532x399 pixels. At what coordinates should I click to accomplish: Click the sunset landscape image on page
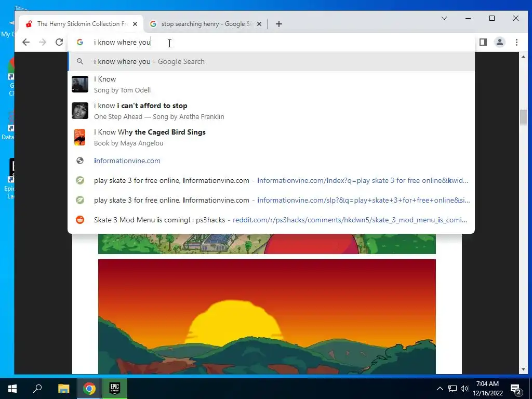267,316
